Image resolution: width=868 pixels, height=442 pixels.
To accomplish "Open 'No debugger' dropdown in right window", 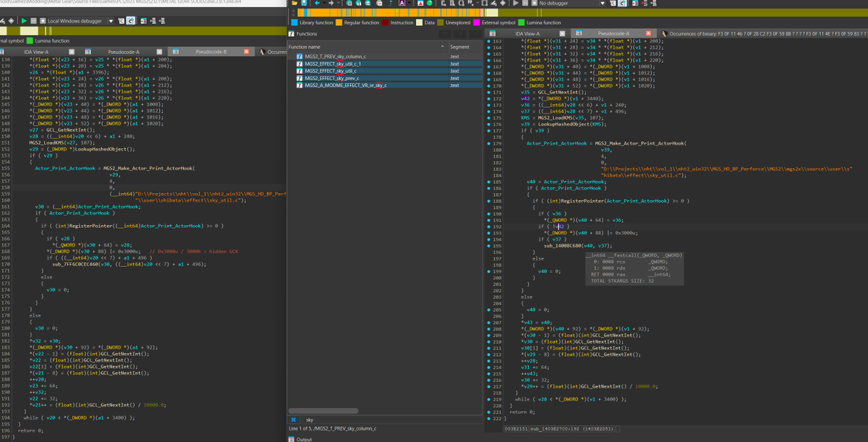I will (x=602, y=4).
